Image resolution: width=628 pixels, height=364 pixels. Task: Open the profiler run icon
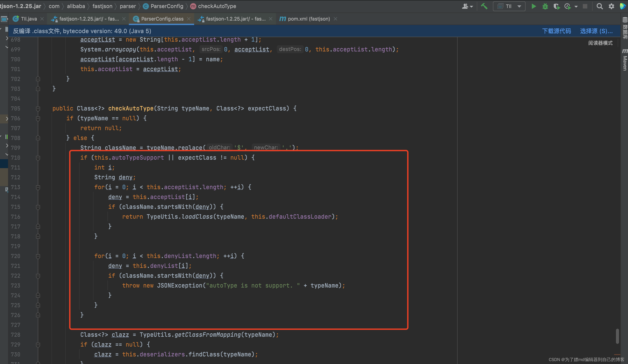(568, 6)
